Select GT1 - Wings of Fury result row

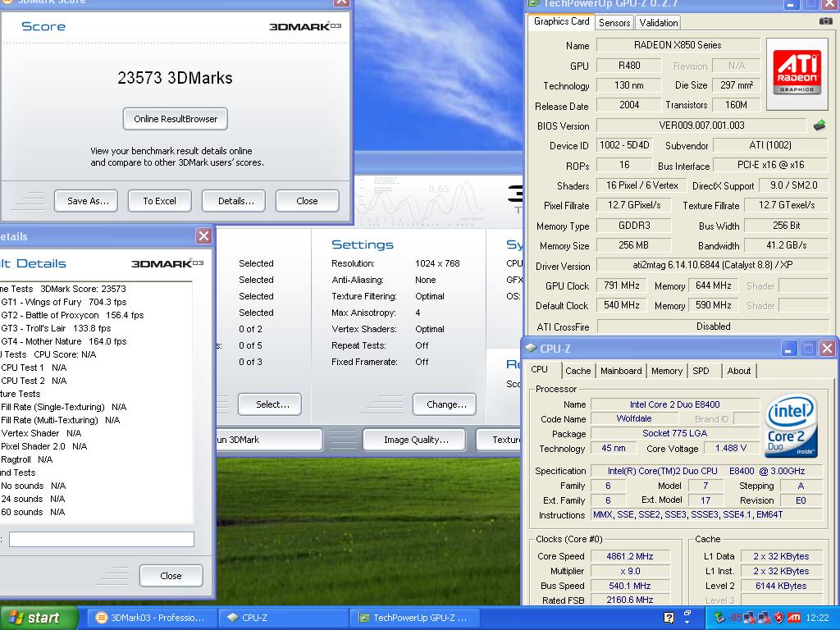click(63, 302)
